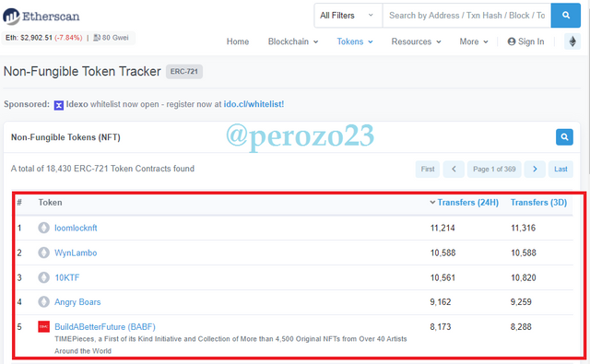The width and height of the screenshot is (590, 364).
Task: Click the 10KTF token icon
Action: (x=43, y=277)
